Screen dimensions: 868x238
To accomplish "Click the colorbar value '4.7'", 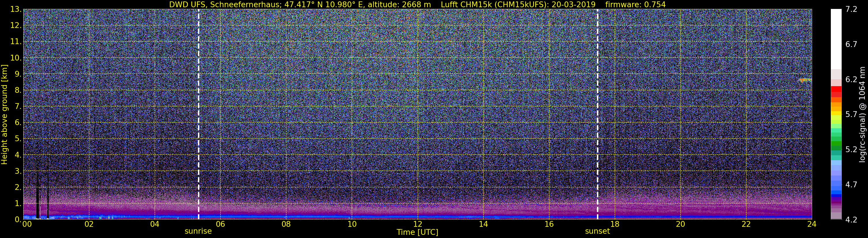I will [851, 185].
